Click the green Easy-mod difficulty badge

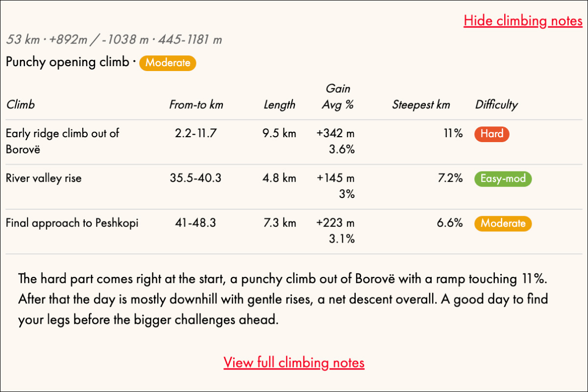point(503,178)
